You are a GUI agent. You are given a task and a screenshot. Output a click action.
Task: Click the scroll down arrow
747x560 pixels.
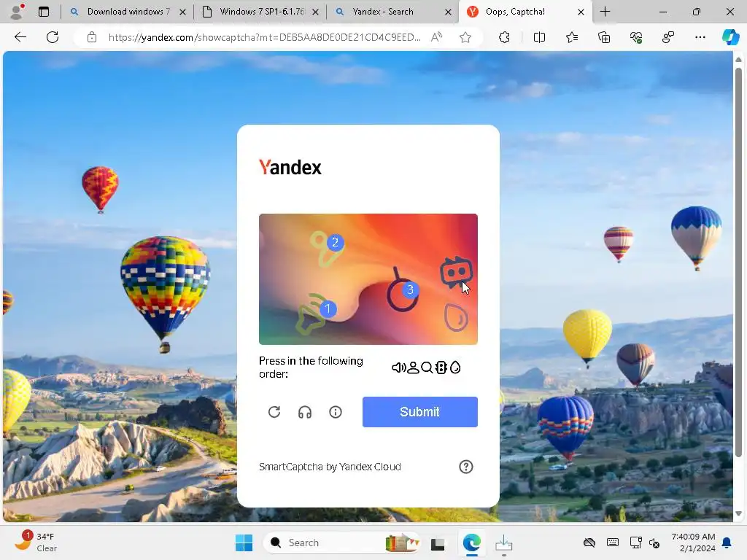click(738, 513)
